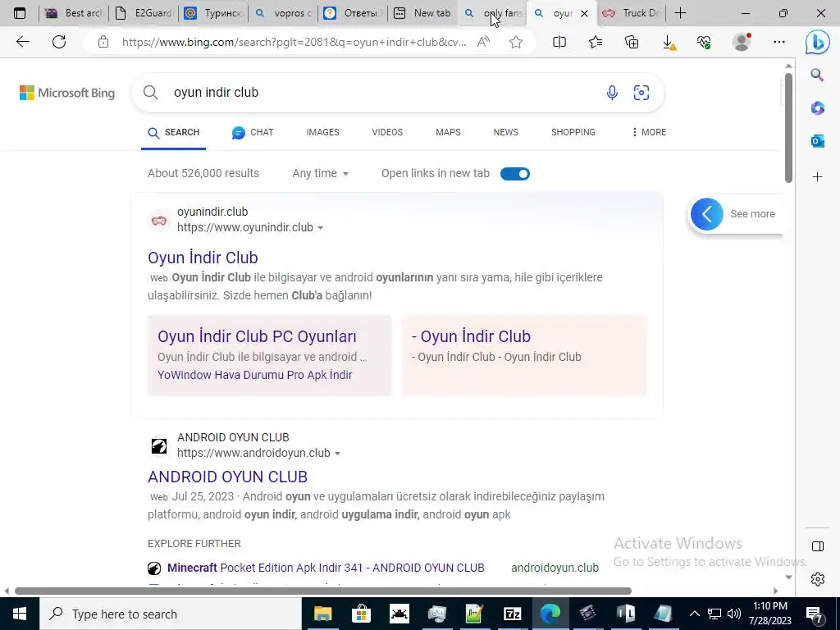Switch to SHOPPING results
Image resolution: width=840 pixels, height=630 pixels.
pyautogui.click(x=573, y=132)
